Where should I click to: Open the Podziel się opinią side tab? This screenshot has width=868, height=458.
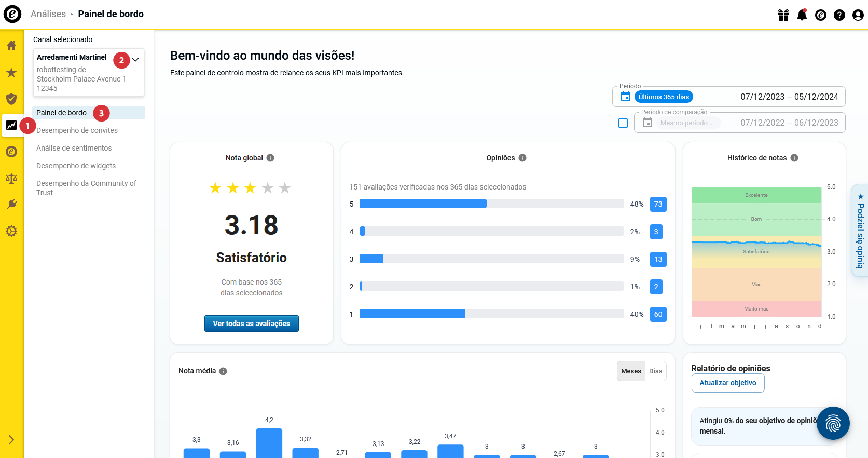pyautogui.click(x=860, y=230)
